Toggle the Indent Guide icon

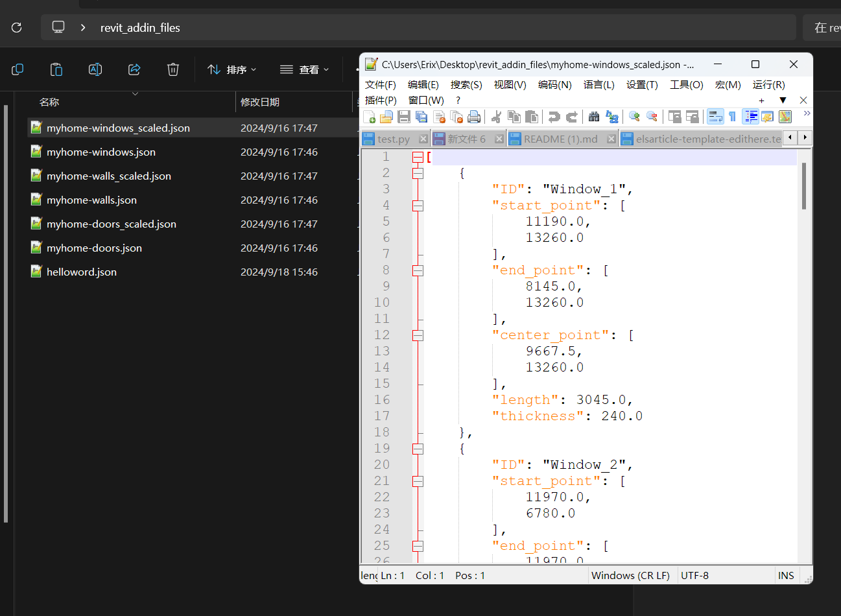(x=751, y=117)
